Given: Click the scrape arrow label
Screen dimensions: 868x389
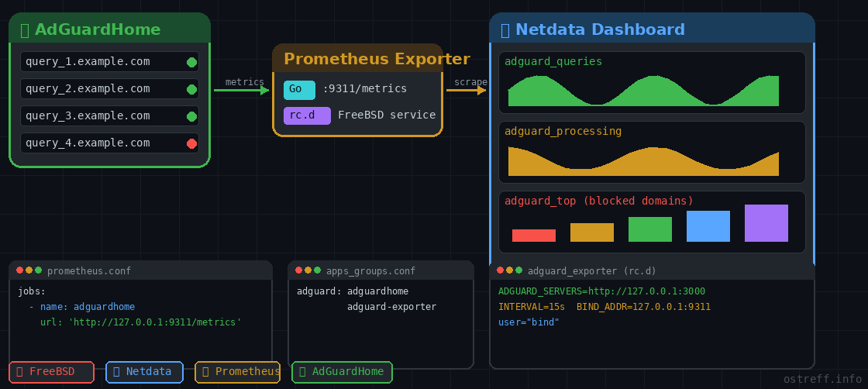Looking at the screenshot, I should click(x=470, y=82).
